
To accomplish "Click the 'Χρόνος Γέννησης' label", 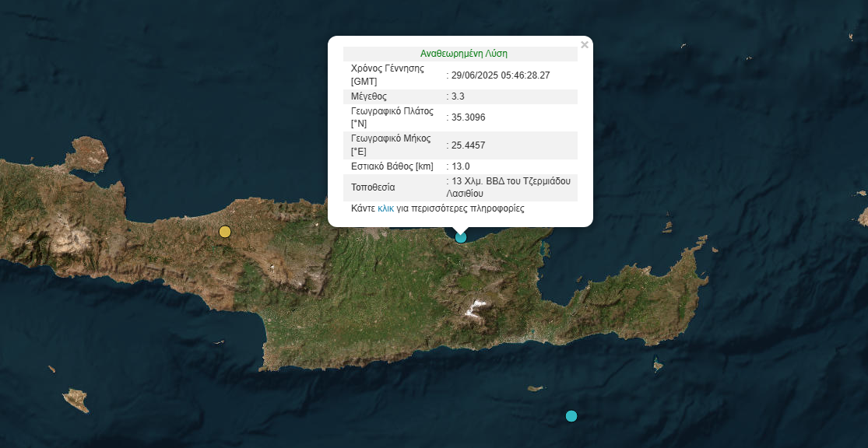I will click(388, 68).
